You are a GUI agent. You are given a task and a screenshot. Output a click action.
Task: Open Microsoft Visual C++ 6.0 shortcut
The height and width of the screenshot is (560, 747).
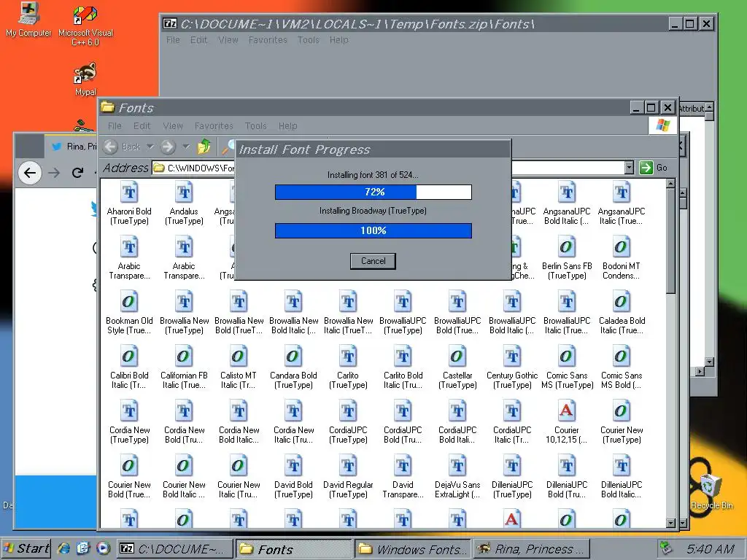pyautogui.click(x=85, y=25)
